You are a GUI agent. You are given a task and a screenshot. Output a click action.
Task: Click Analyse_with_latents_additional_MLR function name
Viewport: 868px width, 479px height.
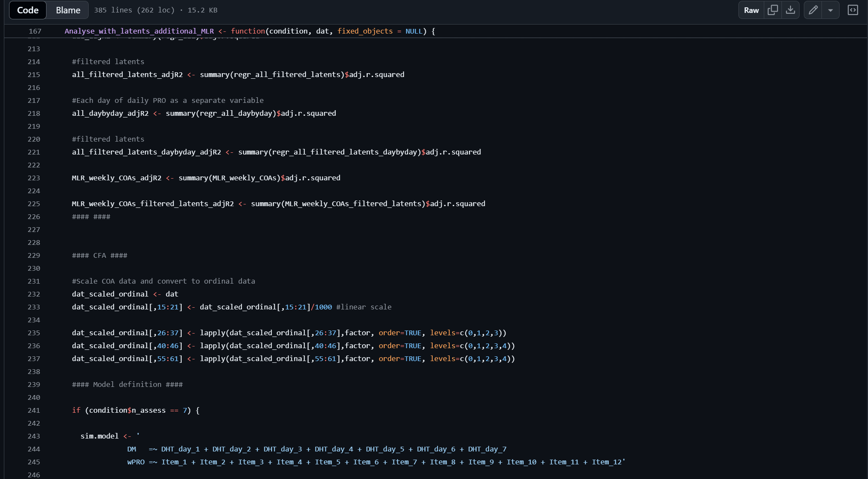[139, 31]
